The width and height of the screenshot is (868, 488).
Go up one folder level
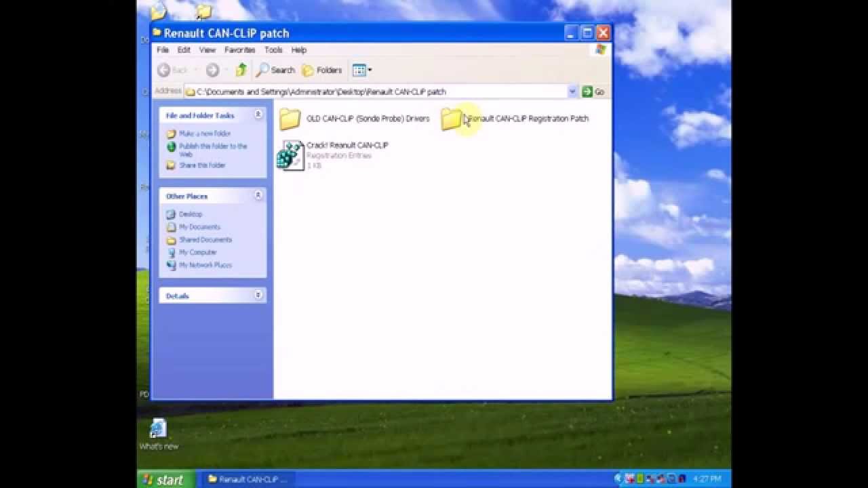[x=241, y=70]
